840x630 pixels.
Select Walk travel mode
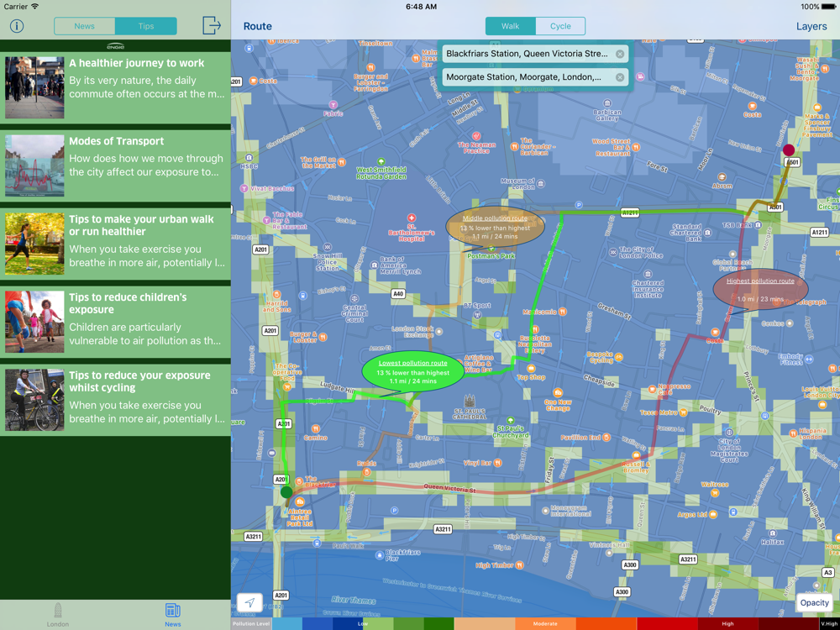(x=510, y=26)
